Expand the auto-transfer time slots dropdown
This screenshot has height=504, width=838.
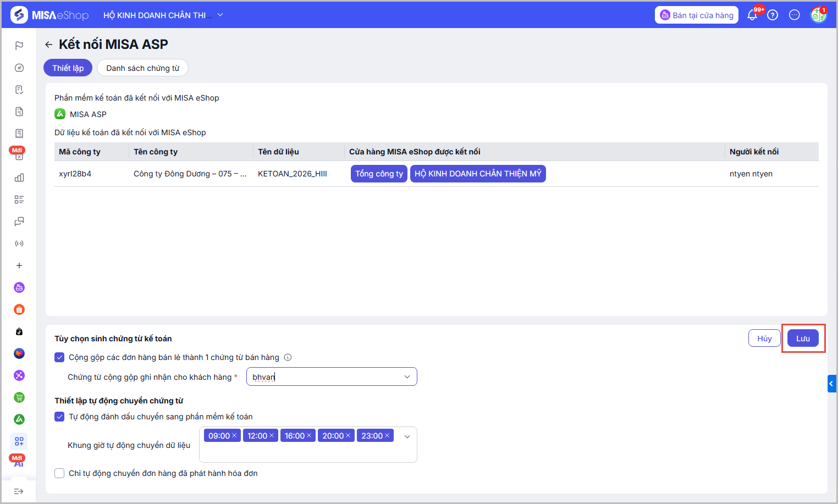point(407,436)
